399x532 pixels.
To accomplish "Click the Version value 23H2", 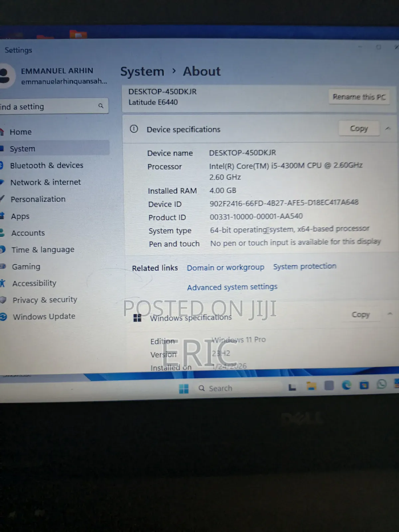I will tap(221, 353).
